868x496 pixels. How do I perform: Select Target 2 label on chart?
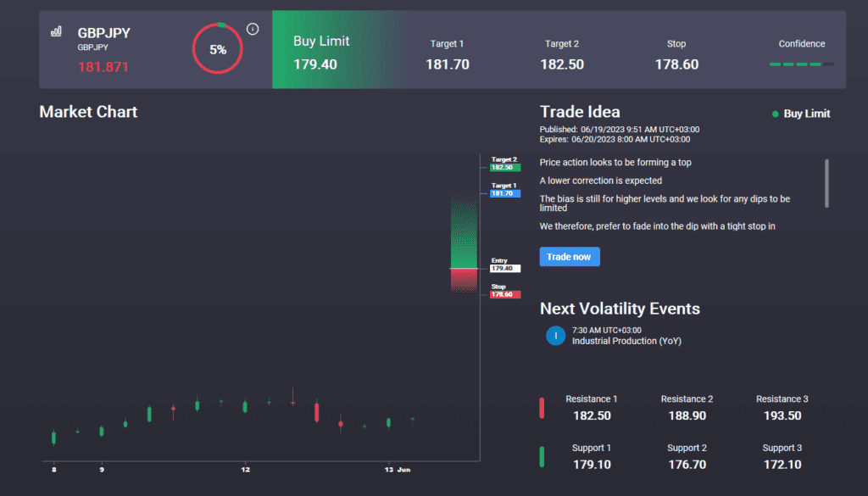503,164
